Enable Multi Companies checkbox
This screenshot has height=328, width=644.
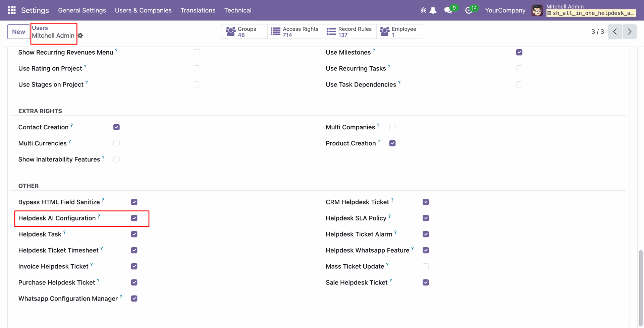click(x=392, y=127)
